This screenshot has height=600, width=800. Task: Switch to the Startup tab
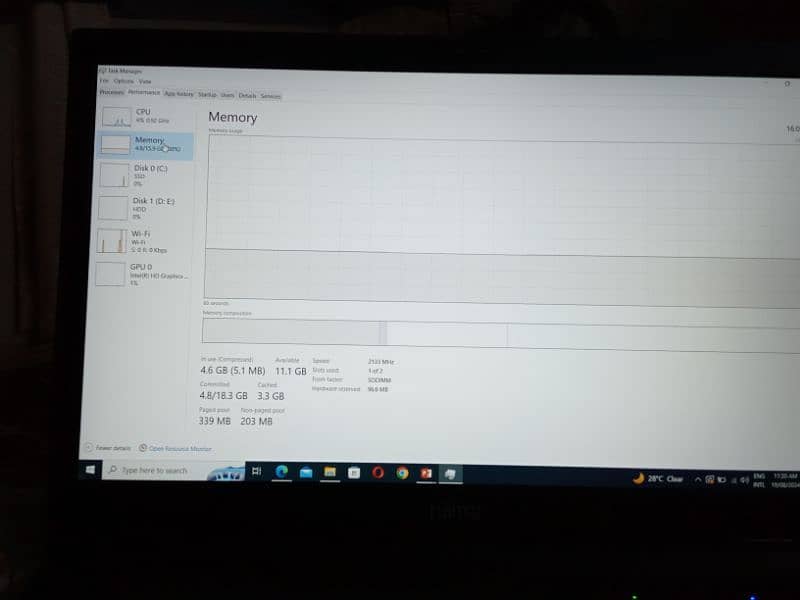pyautogui.click(x=207, y=94)
